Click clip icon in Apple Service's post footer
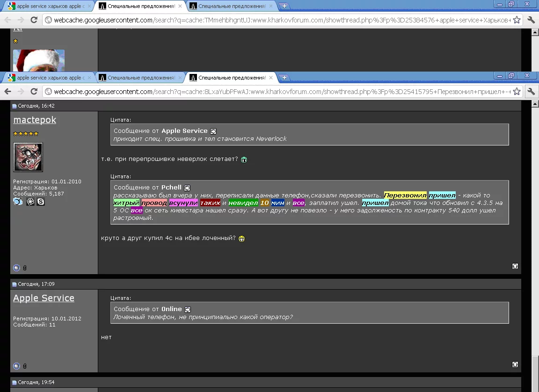This screenshot has height=392, width=539. pyautogui.click(x=25, y=366)
